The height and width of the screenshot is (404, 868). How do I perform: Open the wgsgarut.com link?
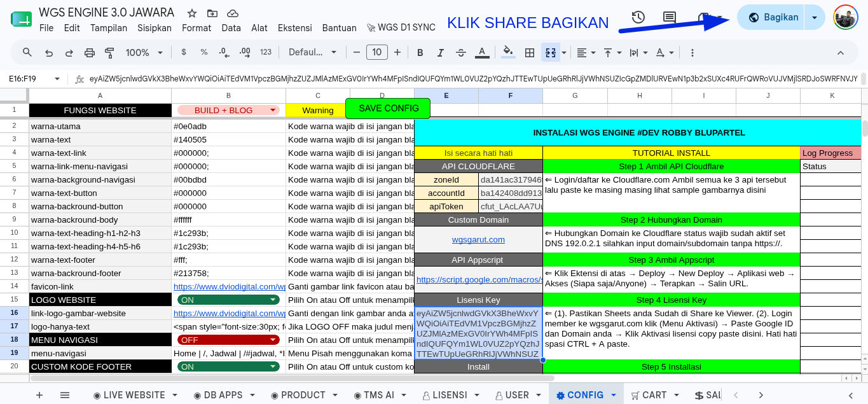[x=478, y=240]
